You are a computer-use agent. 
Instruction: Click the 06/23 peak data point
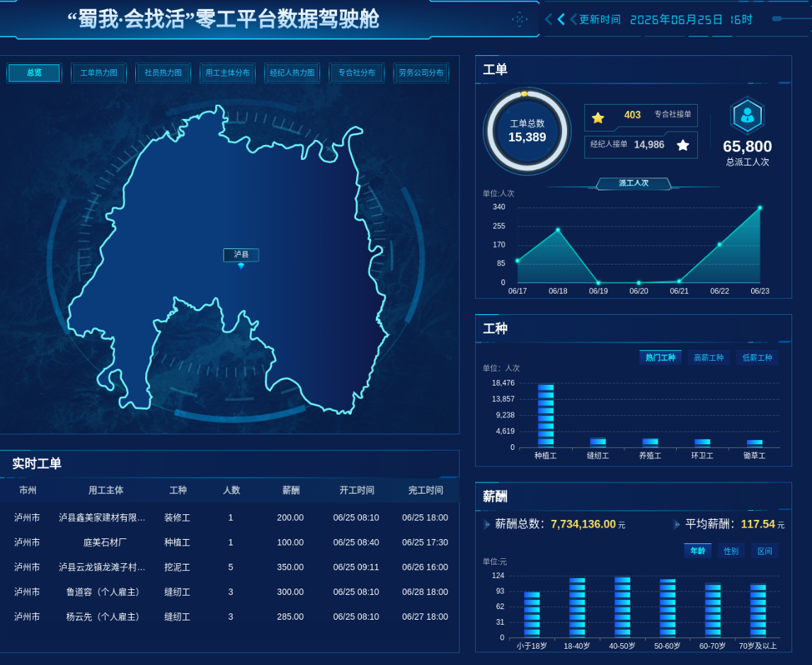coord(760,208)
